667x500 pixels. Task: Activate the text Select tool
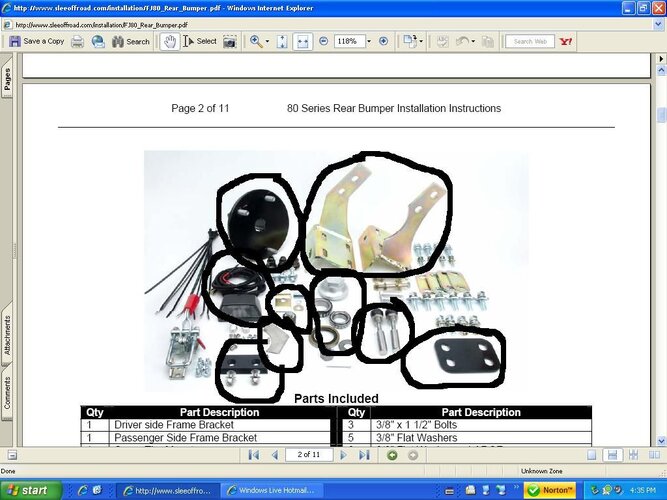199,41
